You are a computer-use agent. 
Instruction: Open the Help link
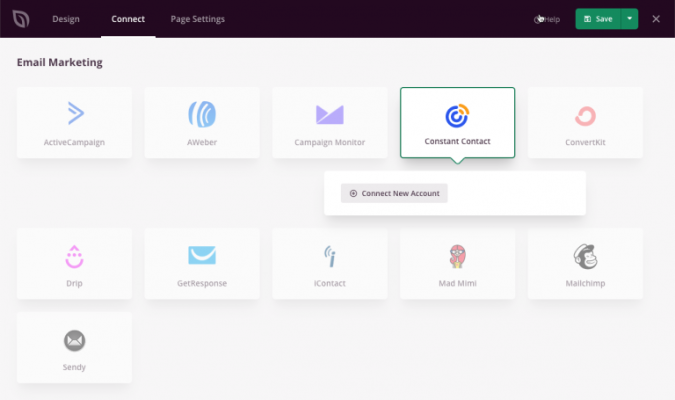(x=547, y=19)
